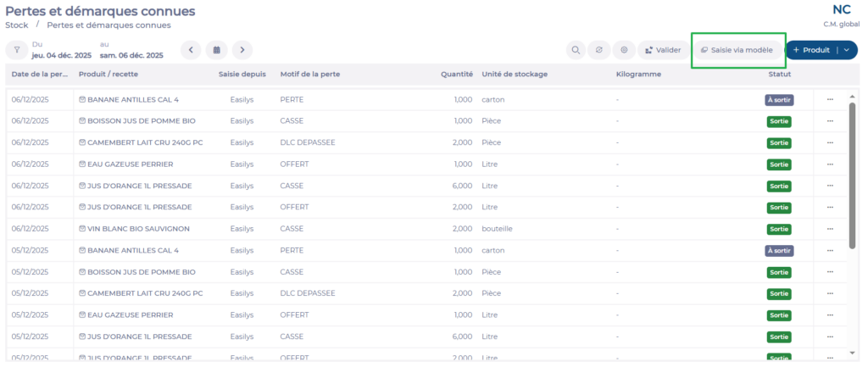
Task: Sort by Quantité column header
Action: click(x=456, y=74)
